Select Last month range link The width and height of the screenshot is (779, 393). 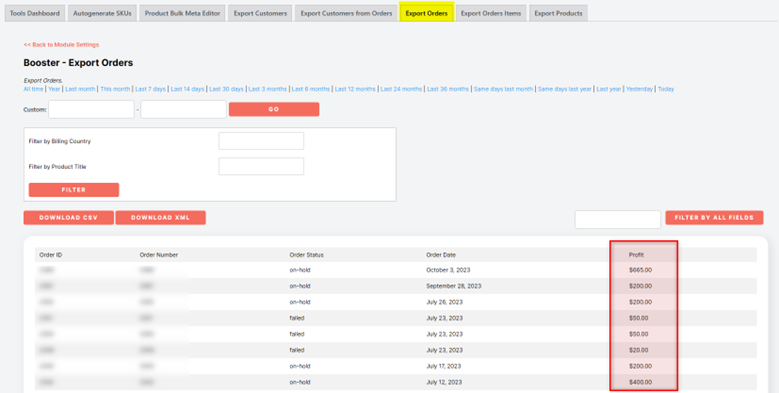point(80,89)
